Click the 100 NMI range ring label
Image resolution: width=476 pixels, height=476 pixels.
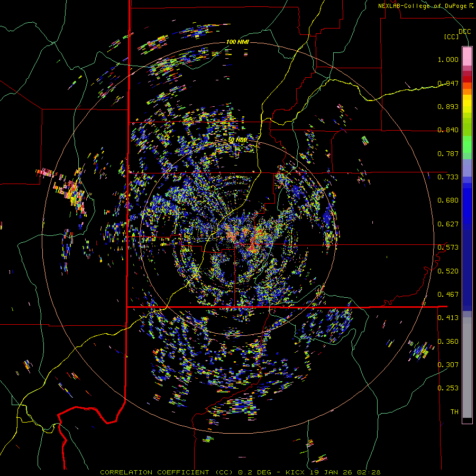(x=237, y=42)
